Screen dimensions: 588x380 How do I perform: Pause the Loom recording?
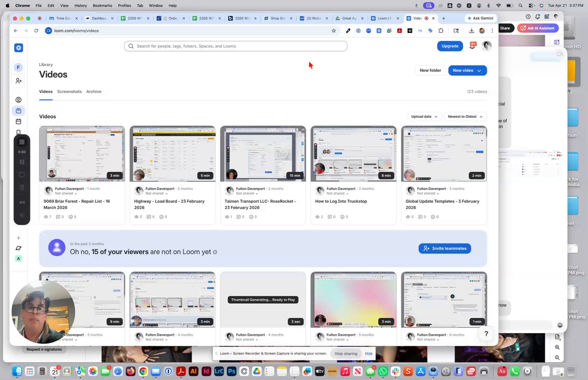click(22, 162)
